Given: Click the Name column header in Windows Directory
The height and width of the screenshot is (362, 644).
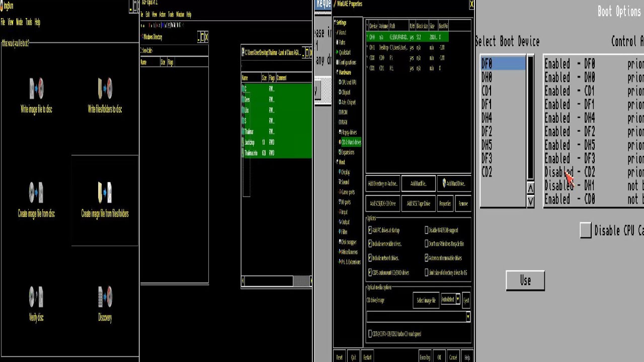Looking at the screenshot, I should coord(149,62).
